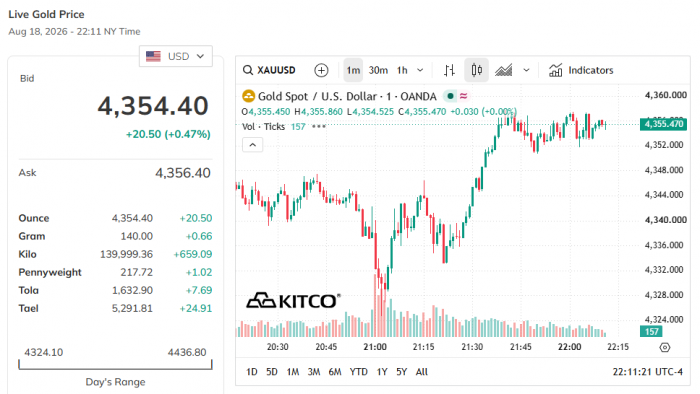Click the Vol · Ticks legend label
This screenshot has width=700, height=394.
(x=263, y=127)
